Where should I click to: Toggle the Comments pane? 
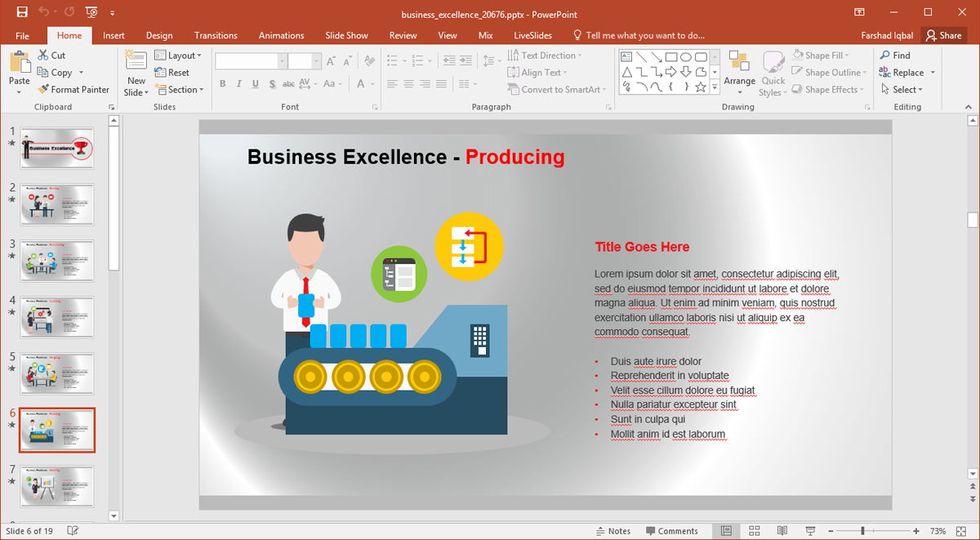click(671, 531)
